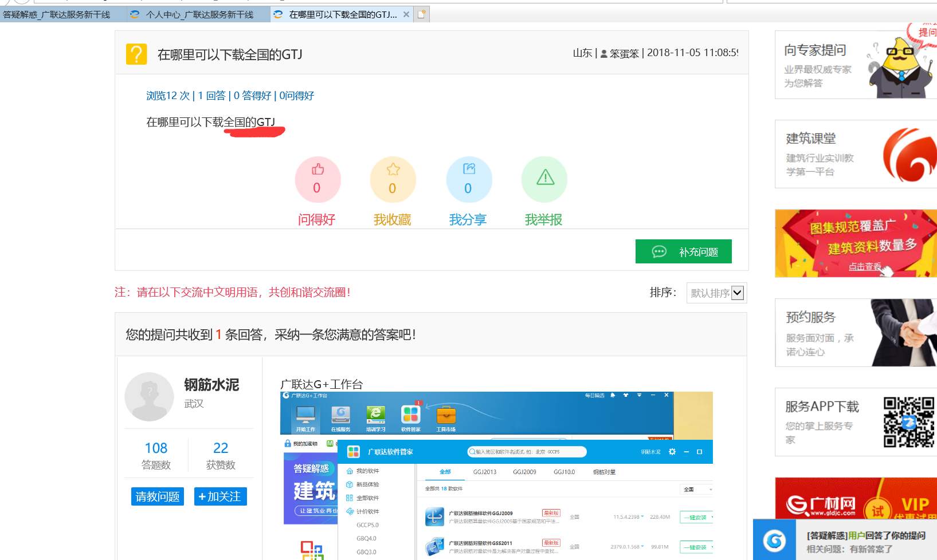Click the yellow question mark icon

click(136, 54)
